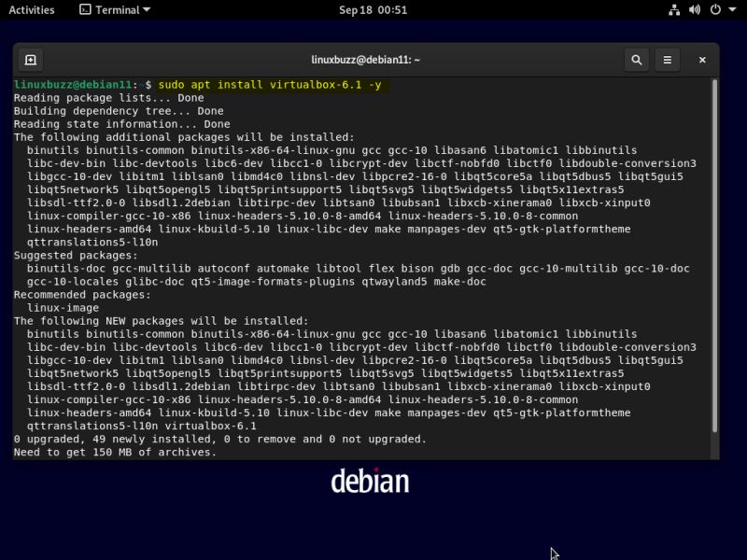This screenshot has width=747, height=560.
Task: Close the terminal window
Action: [x=702, y=59]
